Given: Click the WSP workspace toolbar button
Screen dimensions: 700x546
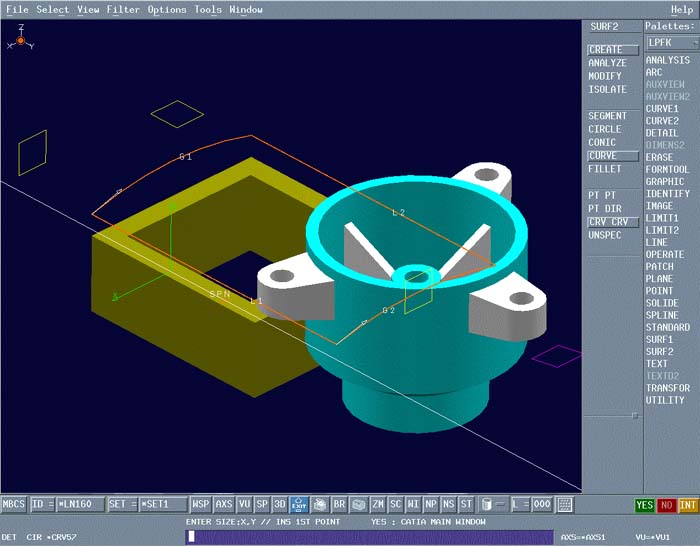Looking at the screenshot, I should click(201, 505).
